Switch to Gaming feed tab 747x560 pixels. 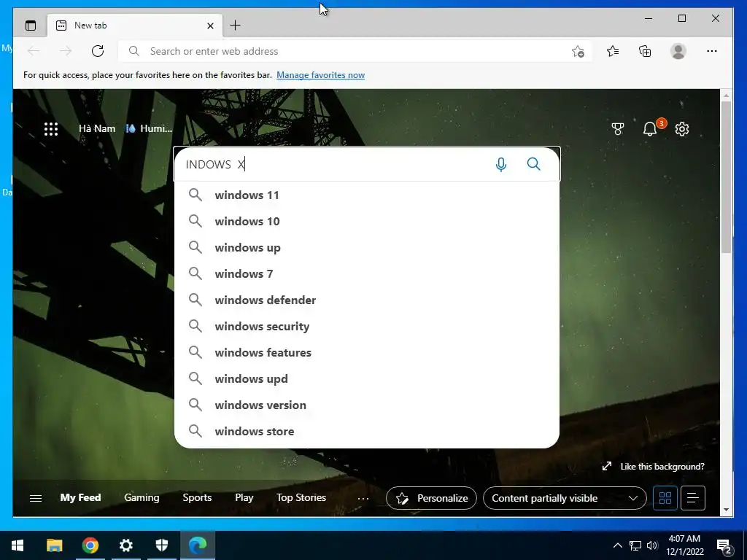click(x=142, y=497)
